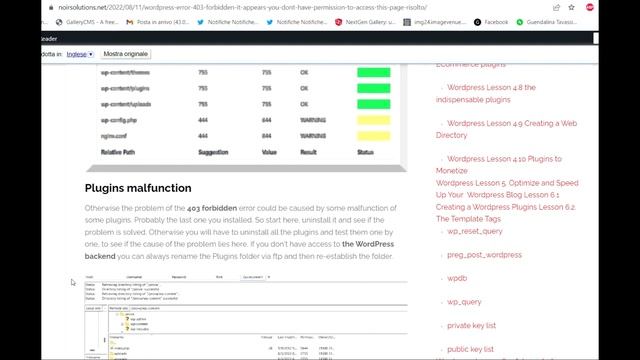The height and width of the screenshot is (360, 640).
Task: Open the public key list link
Action: point(470,349)
